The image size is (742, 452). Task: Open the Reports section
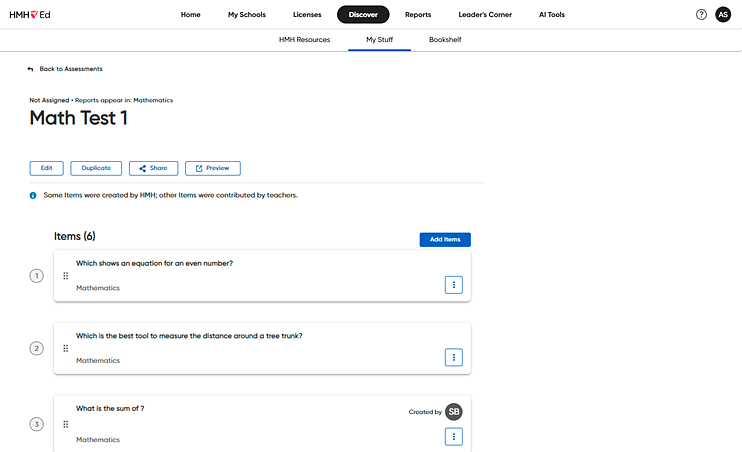pos(418,15)
